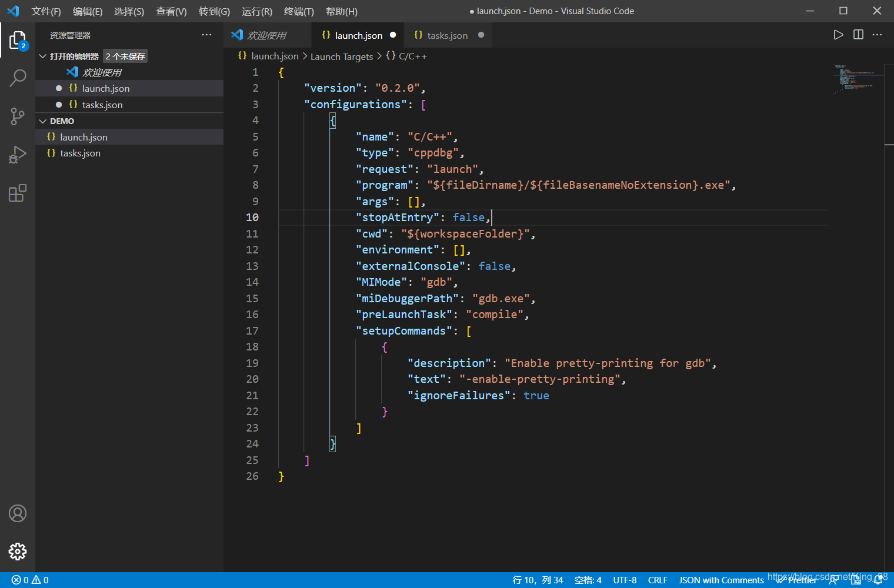Image resolution: width=894 pixels, height=588 pixels.
Task: Click the feedback icon in status bar
Action: (833, 580)
